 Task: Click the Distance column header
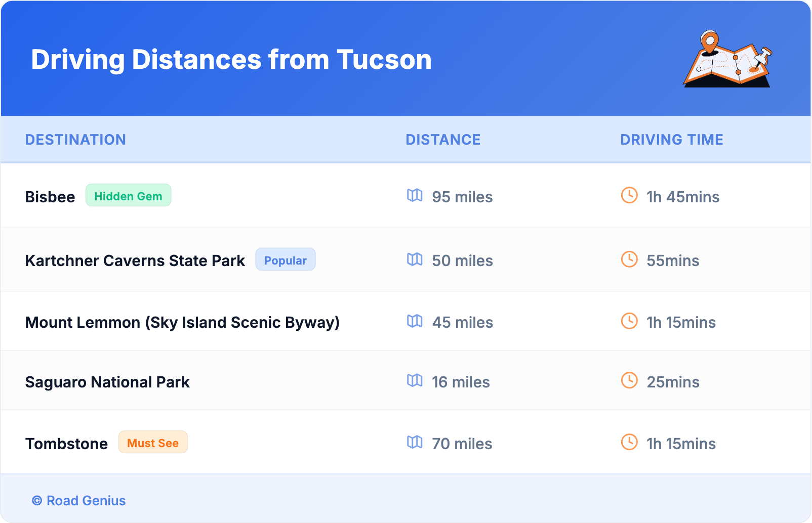point(443,140)
